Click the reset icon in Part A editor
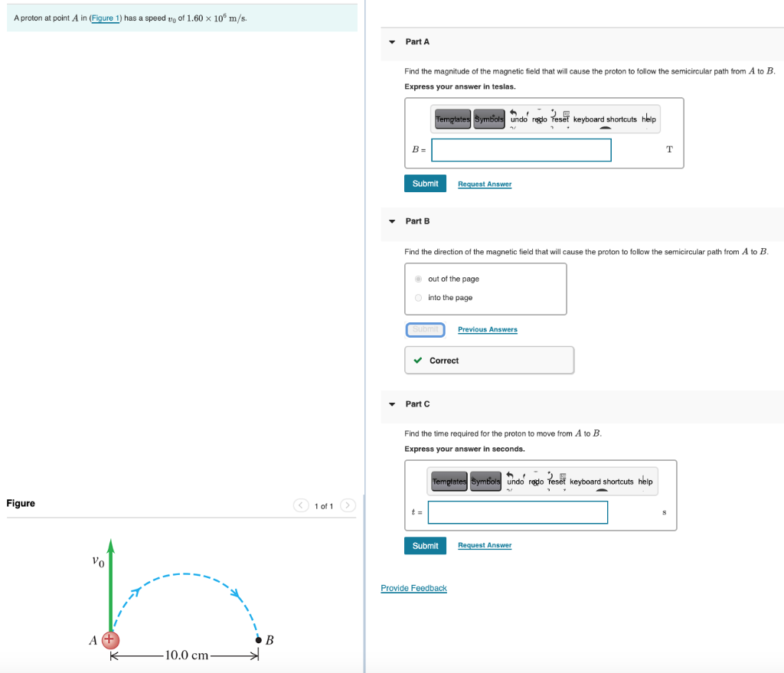Screen dimensions: 784x673 click(x=559, y=119)
